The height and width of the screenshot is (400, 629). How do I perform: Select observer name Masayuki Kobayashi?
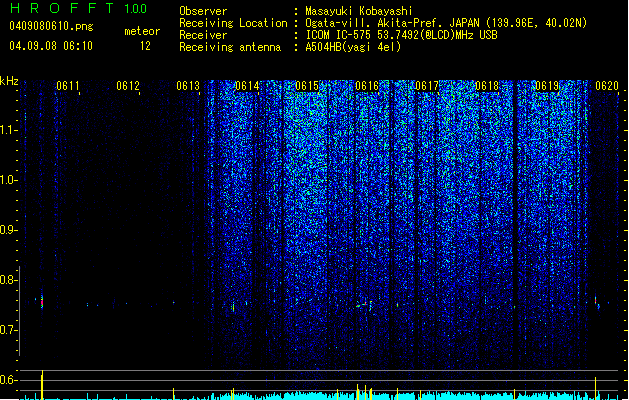359,11
